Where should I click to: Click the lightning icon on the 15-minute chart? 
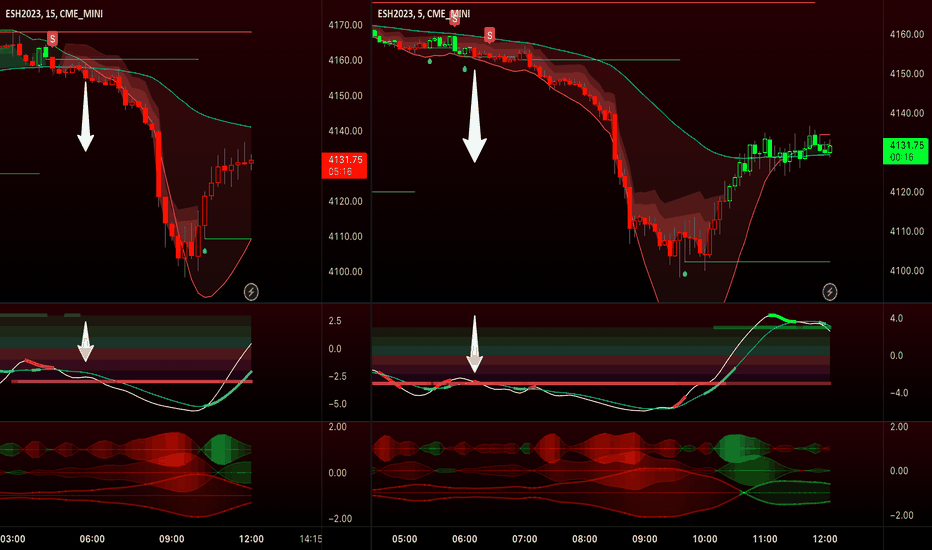[251, 292]
